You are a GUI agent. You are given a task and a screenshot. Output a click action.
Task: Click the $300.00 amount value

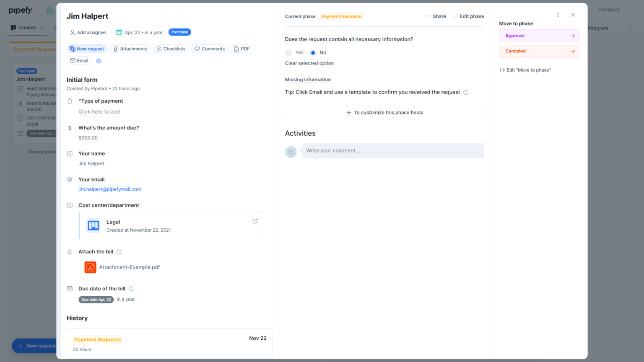click(88, 138)
